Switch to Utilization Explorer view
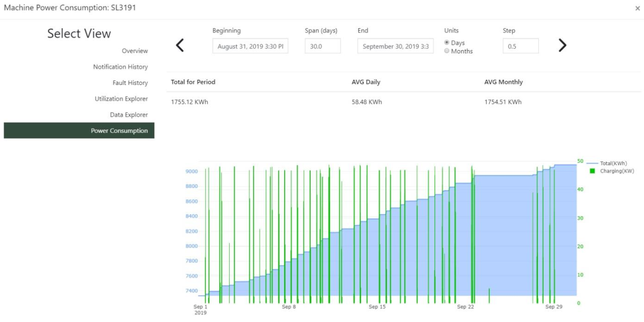This screenshot has width=644, height=322. [x=121, y=99]
